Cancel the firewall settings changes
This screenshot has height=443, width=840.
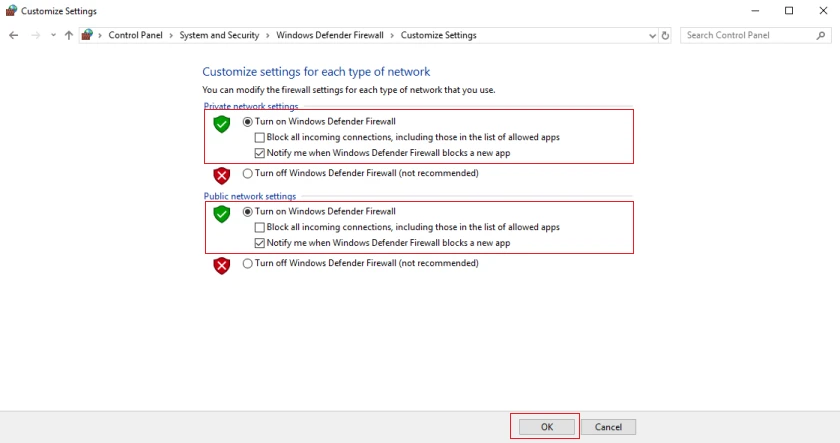608,427
